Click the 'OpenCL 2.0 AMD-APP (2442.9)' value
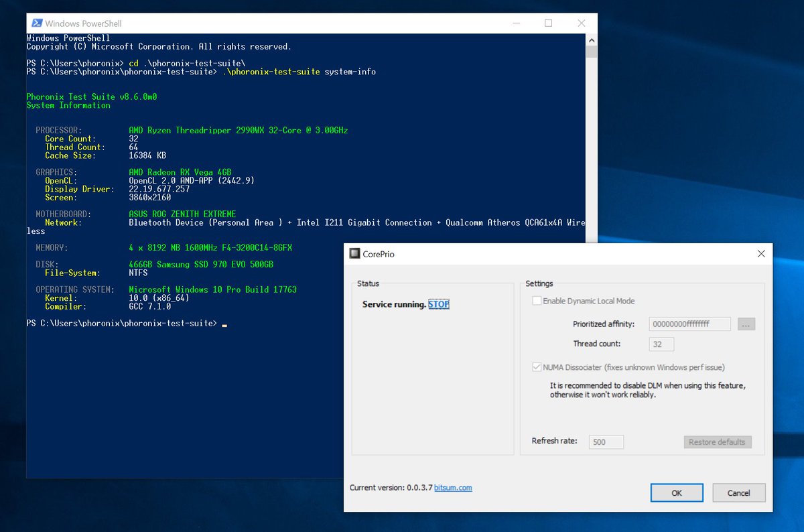 pyautogui.click(x=192, y=181)
